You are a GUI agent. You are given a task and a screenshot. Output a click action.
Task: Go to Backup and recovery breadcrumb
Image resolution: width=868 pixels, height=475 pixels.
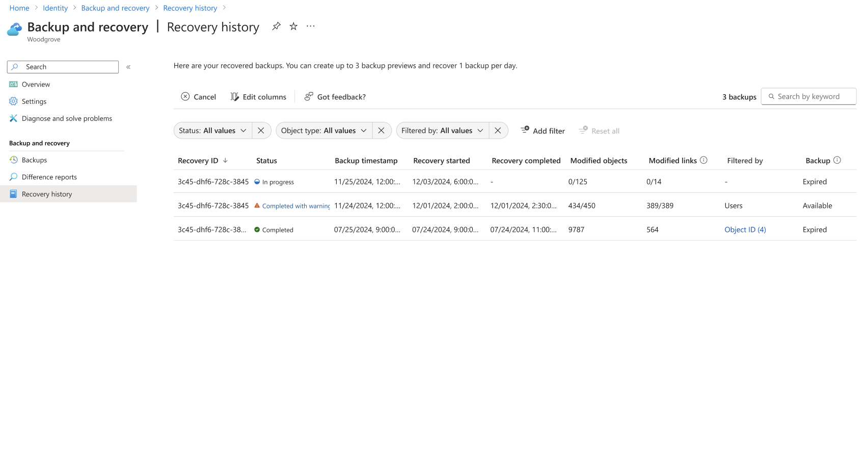coord(115,8)
